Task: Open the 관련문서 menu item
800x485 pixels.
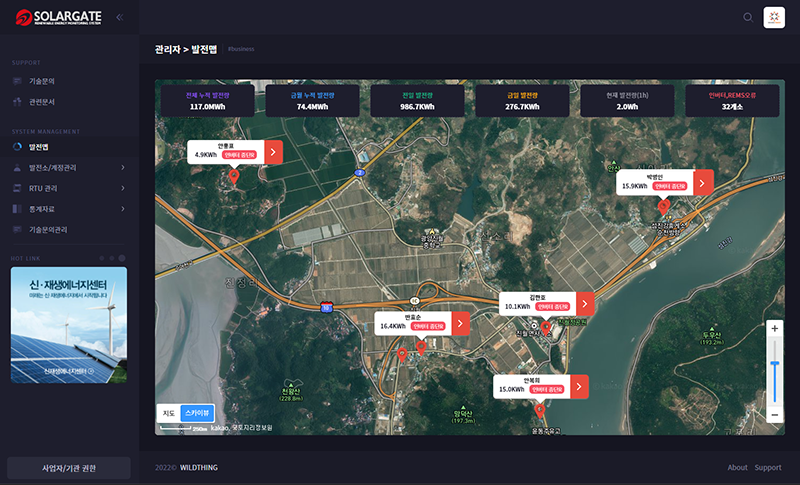Action: [42, 102]
